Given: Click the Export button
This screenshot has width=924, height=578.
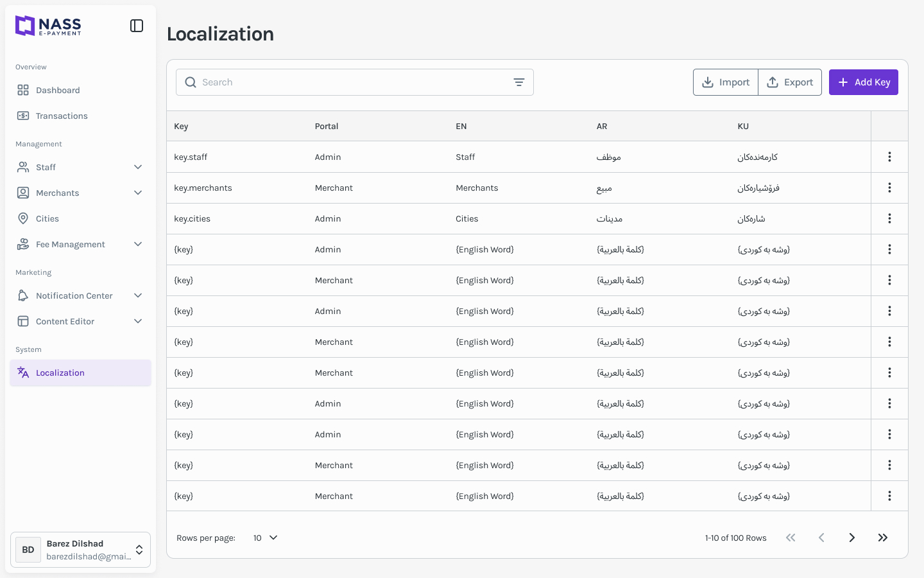Looking at the screenshot, I should point(790,82).
